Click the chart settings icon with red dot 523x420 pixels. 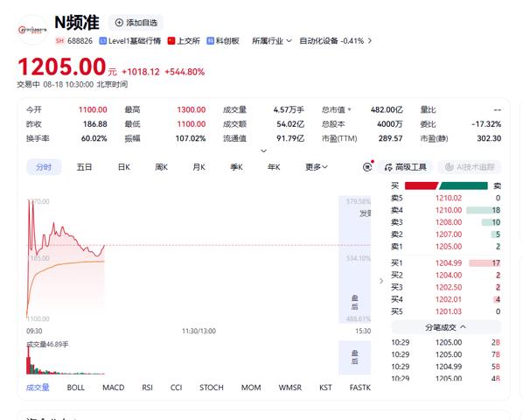[x=367, y=166]
